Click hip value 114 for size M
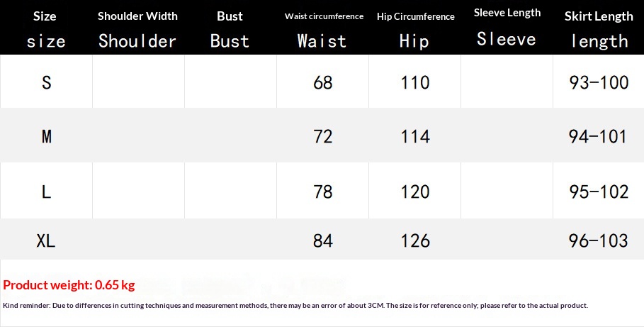This screenshot has height=327, width=644. 415,136
